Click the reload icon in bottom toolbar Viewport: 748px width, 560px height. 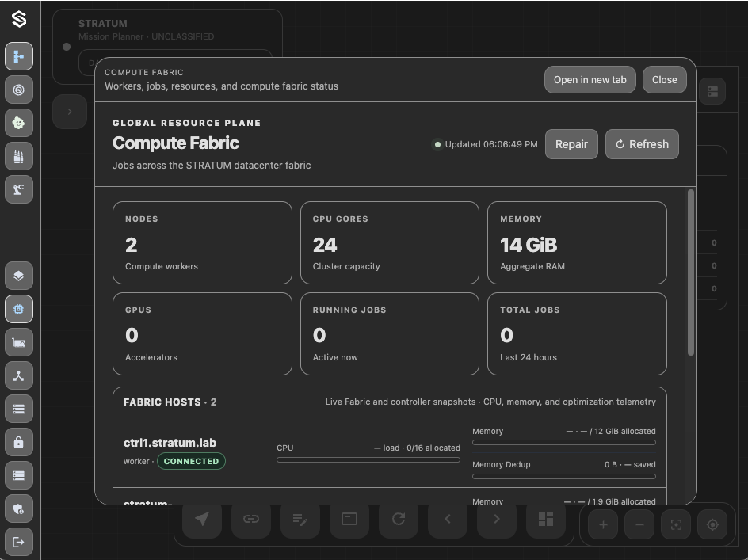[x=399, y=520]
